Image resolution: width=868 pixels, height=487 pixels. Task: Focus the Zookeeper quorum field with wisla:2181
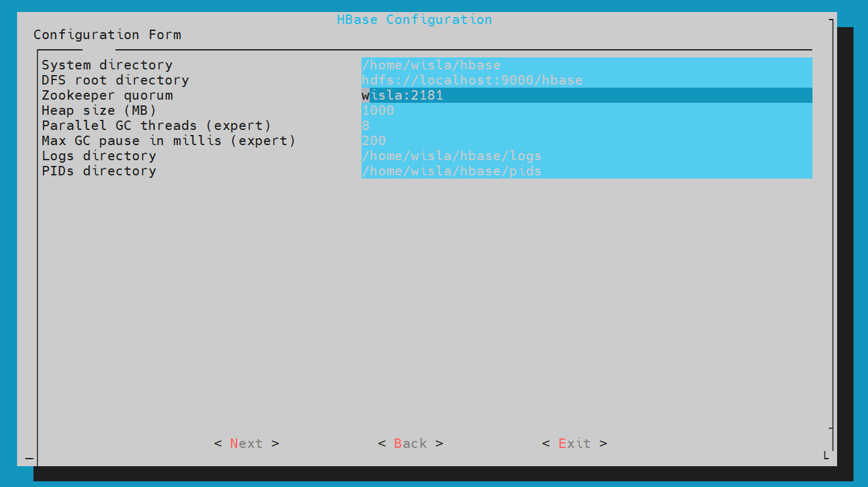tap(586, 95)
